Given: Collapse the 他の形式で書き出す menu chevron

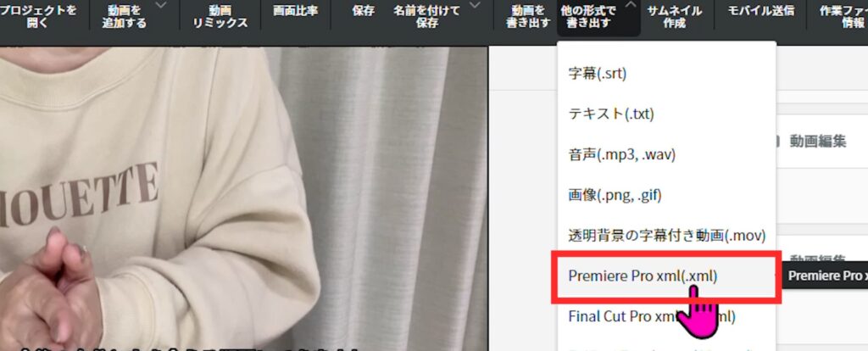Looking at the screenshot, I should (631, 6).
